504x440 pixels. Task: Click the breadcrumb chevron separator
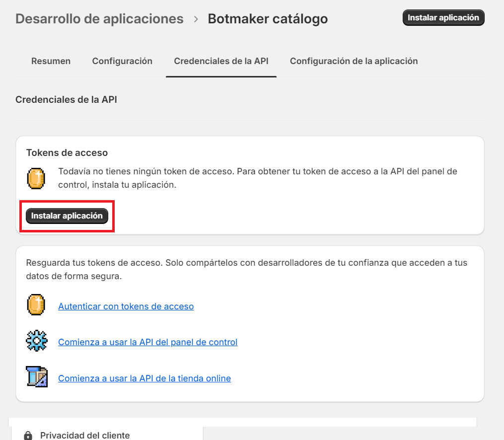tap(196, 19)
